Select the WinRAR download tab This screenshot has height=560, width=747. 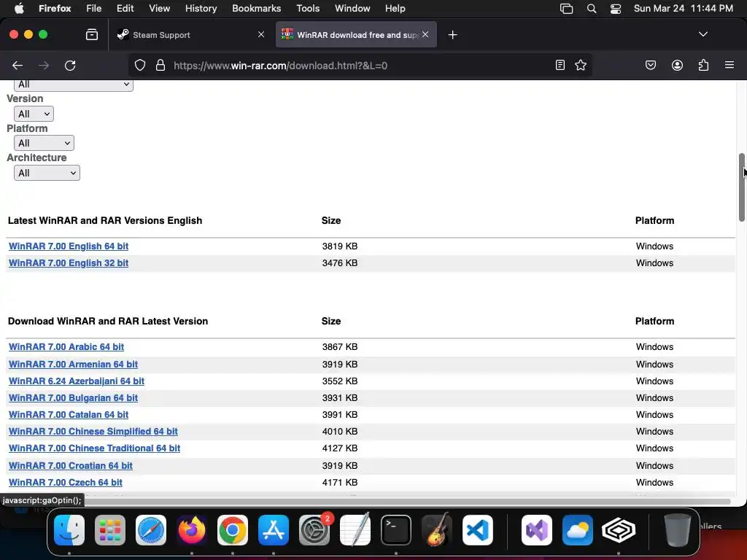(x=356, y=35)
